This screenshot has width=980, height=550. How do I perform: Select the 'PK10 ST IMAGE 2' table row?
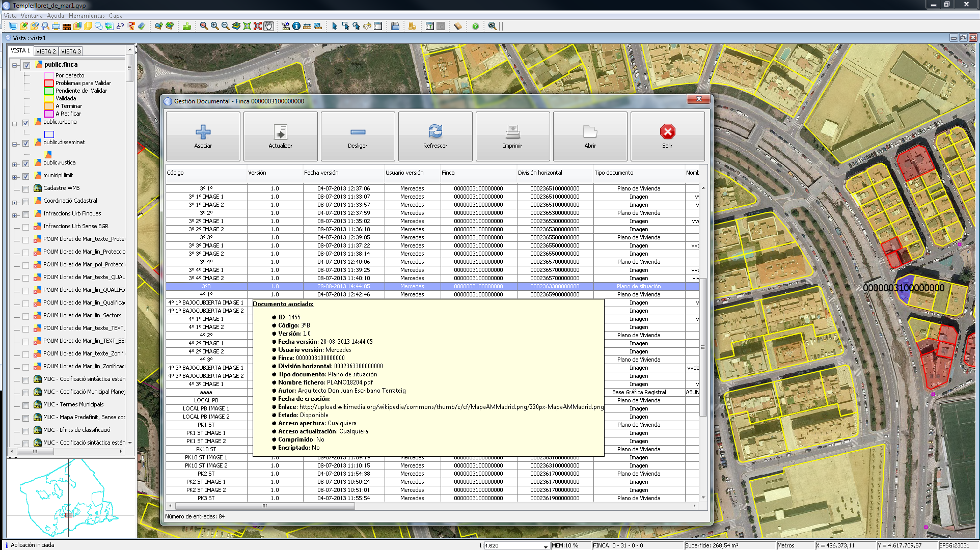coord(432,465)
